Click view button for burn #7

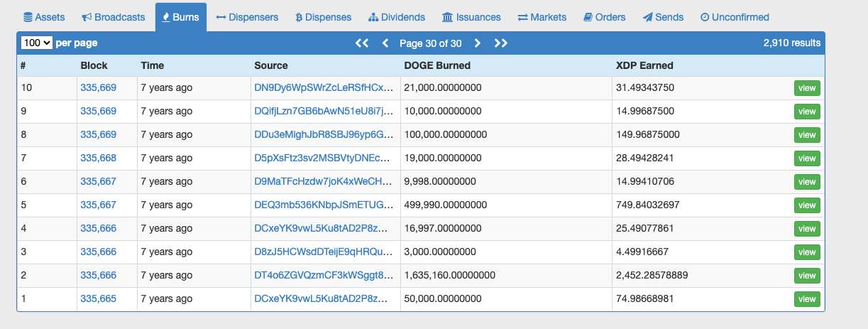[807, 158]
